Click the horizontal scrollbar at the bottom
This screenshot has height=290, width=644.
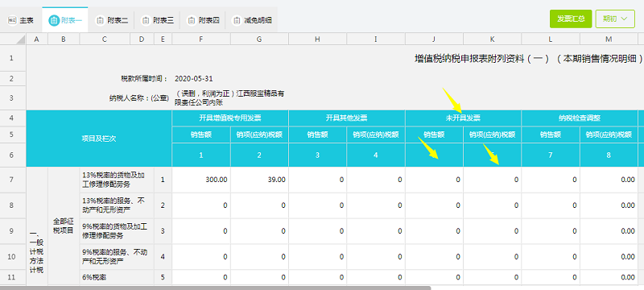click(216, 288)
